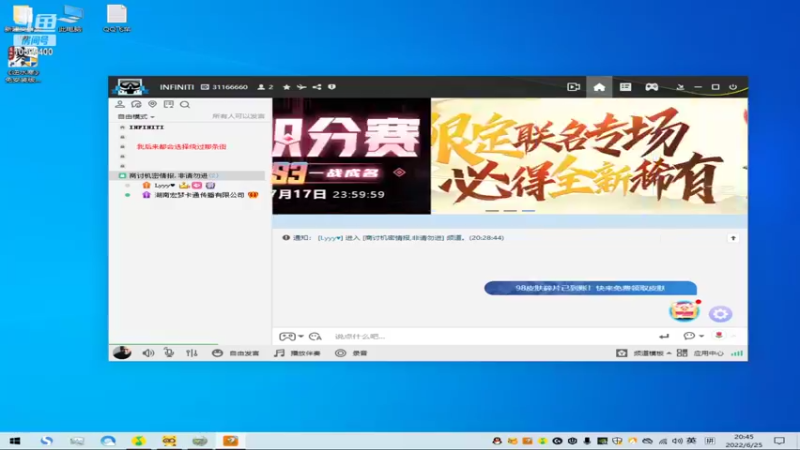Click the crown badge next to Lyyy

point(184,185)
